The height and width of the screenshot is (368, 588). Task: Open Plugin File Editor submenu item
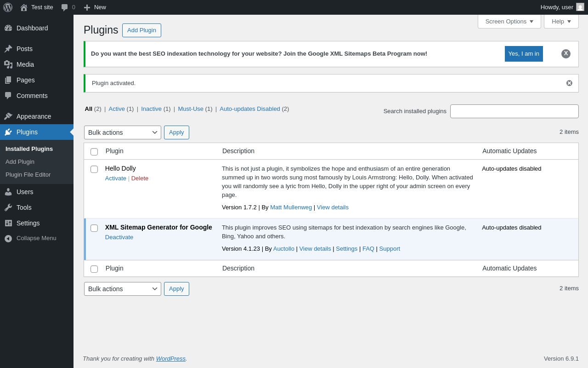[x=28, y=175]
